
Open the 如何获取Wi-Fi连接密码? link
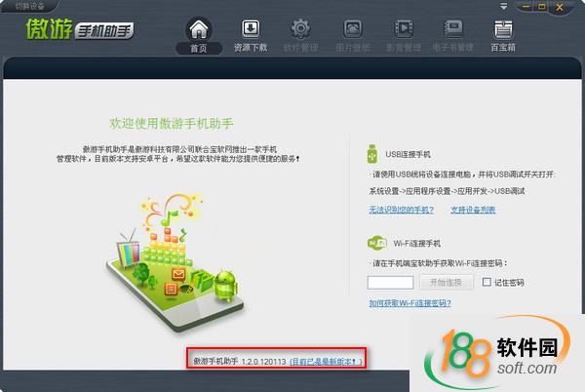pos(410,303)
